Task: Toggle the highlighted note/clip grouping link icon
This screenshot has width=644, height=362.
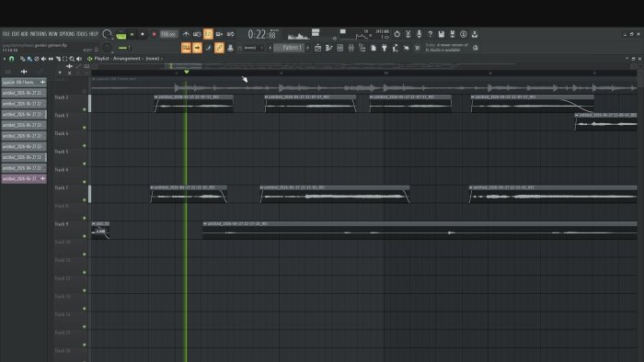Action: point(219,48)
